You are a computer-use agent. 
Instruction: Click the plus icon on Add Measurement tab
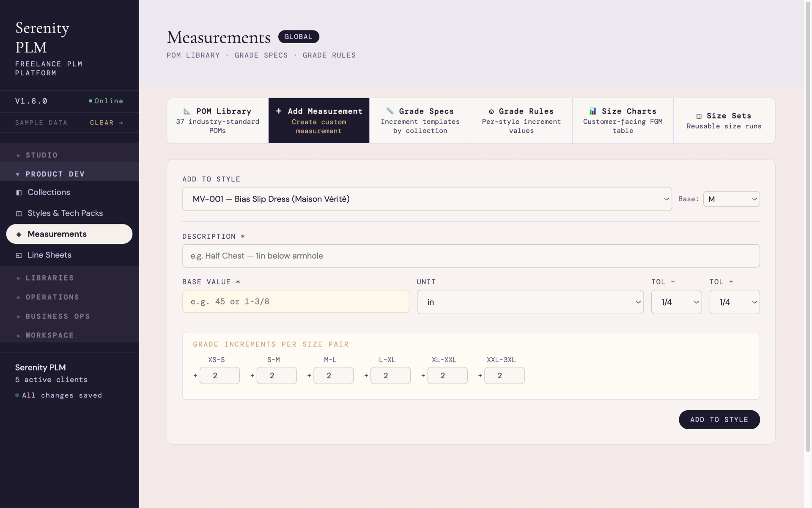[279, 111]
